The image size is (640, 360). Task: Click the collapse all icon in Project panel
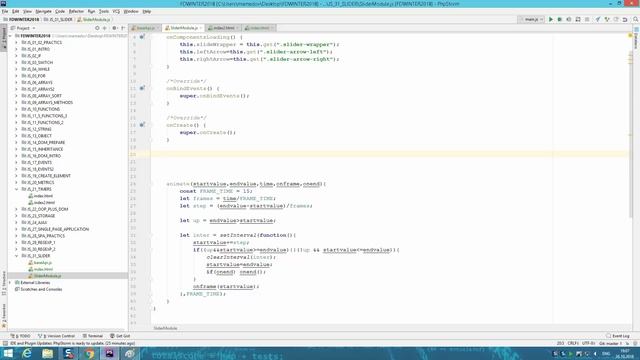point(105,28)
